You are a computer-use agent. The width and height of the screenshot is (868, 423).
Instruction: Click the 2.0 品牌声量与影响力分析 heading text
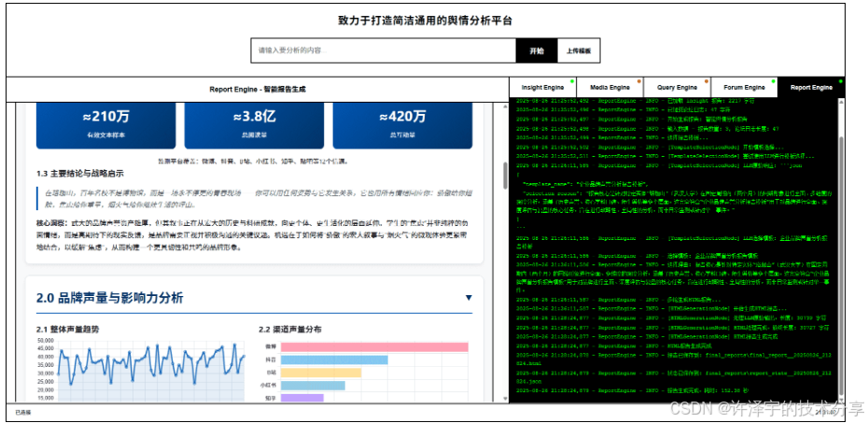point(109,298)
